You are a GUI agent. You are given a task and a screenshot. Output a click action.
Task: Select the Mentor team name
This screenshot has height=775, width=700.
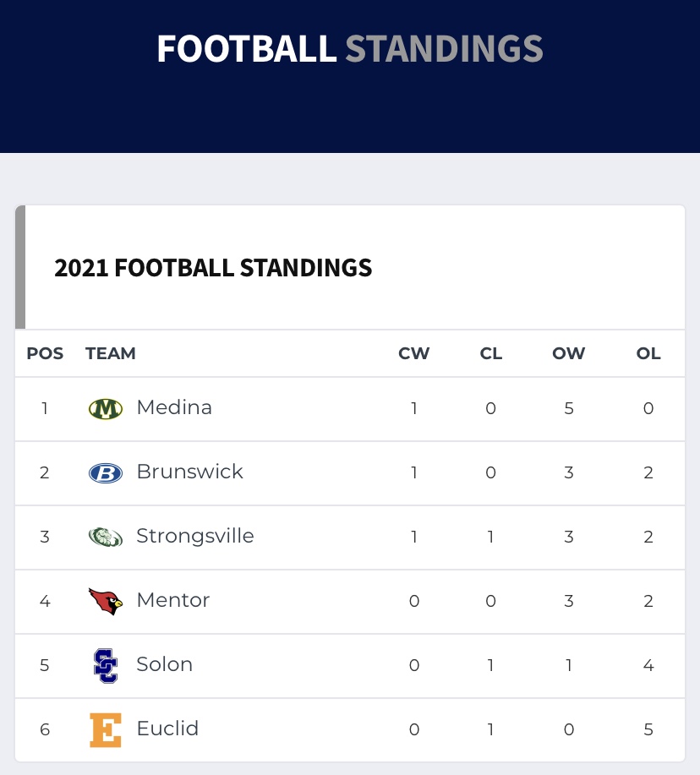(x=173, y=601)
